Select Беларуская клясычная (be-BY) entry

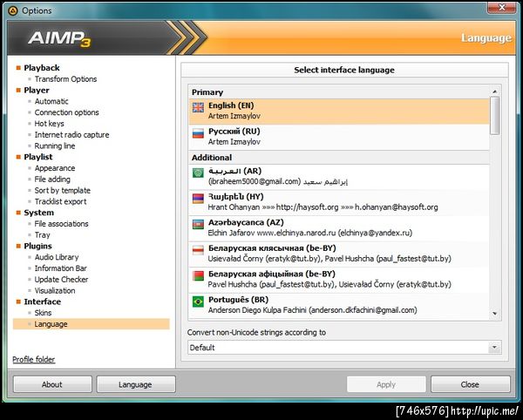pos(339,254)
